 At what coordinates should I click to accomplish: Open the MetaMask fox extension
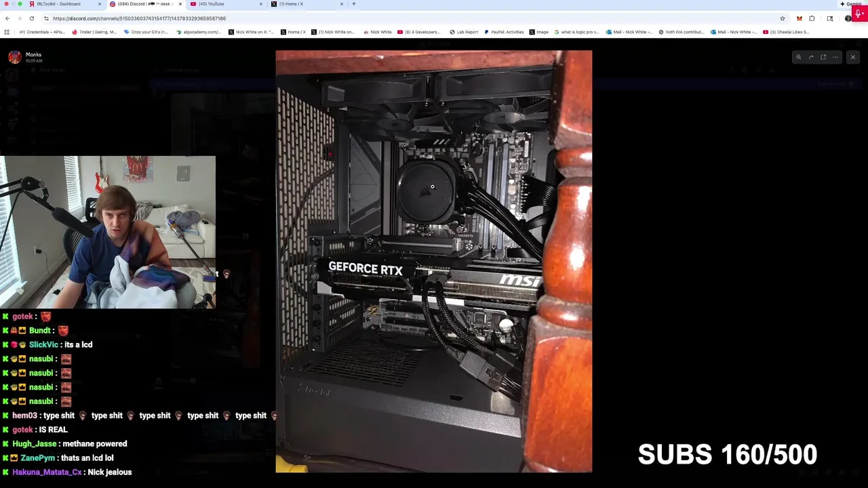point(800,18)
